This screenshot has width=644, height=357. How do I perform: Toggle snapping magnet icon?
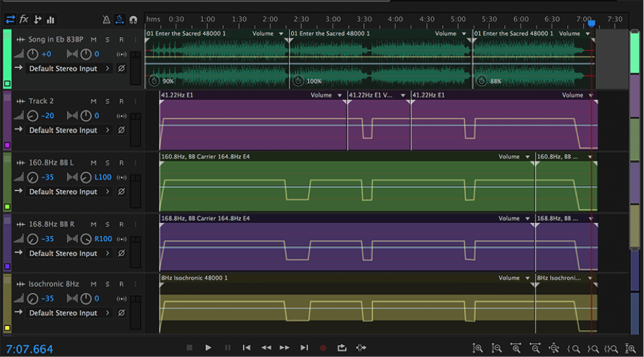pos(133,20)
